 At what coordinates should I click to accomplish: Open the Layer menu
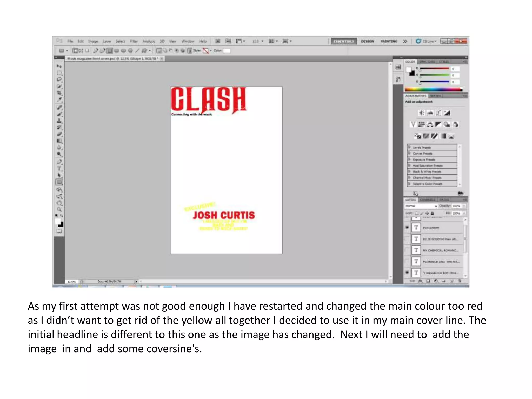(x=107, y=41)
